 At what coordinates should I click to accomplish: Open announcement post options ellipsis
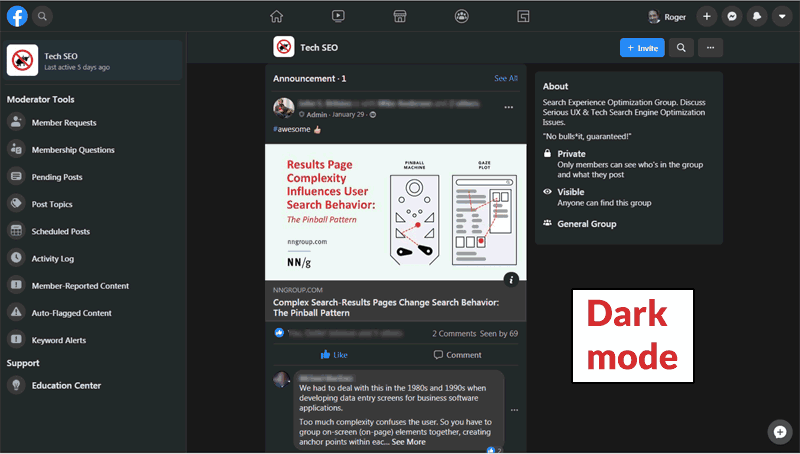(509, 107)
